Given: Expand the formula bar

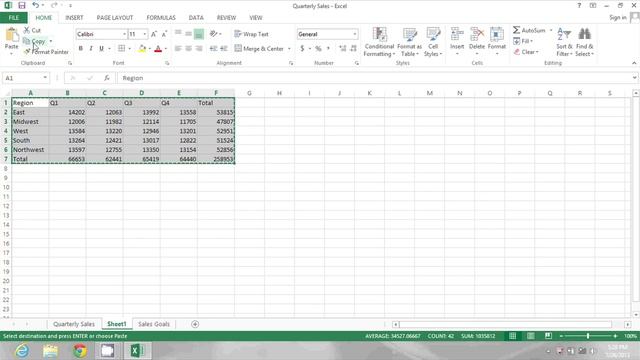Looking at the screenshot, I should (x=634, y=78).
